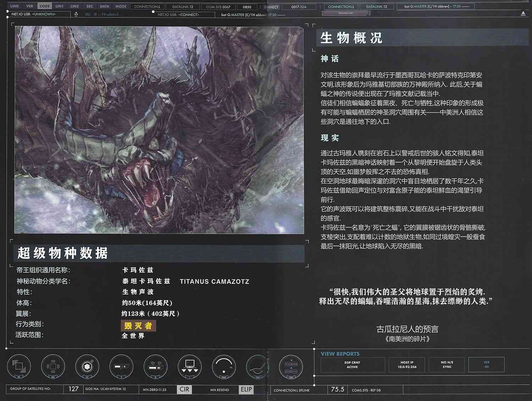Screen dimensions: 532x401
Task: Click the PWR power gauge icon
Action: [224, 366]
